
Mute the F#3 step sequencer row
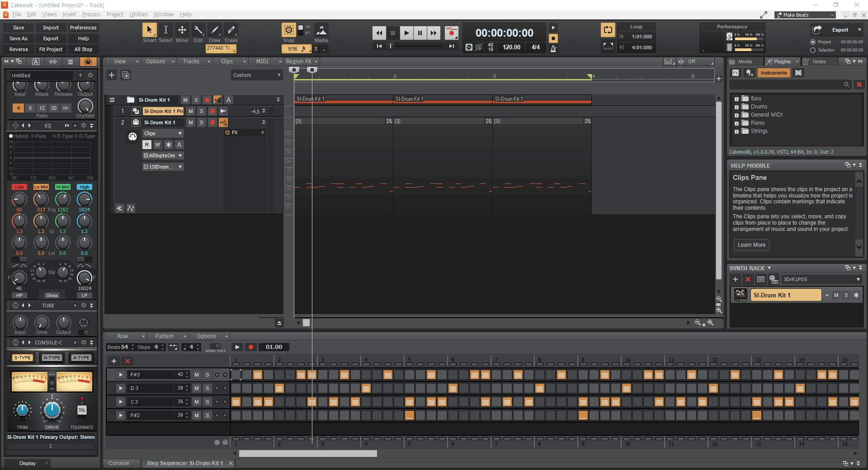[197, 375]
